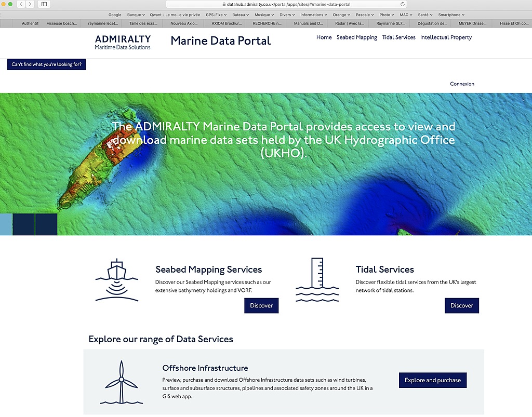The width and height of the screenshot is (532, 417).
Task: Select the second dark navy banner slide square
Action: tap(23, 224)
